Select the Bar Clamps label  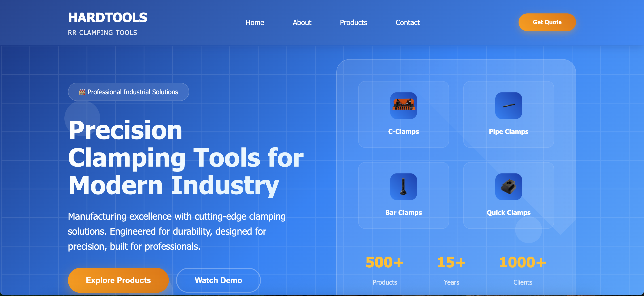pyautogui.click(x=403, y=213)
